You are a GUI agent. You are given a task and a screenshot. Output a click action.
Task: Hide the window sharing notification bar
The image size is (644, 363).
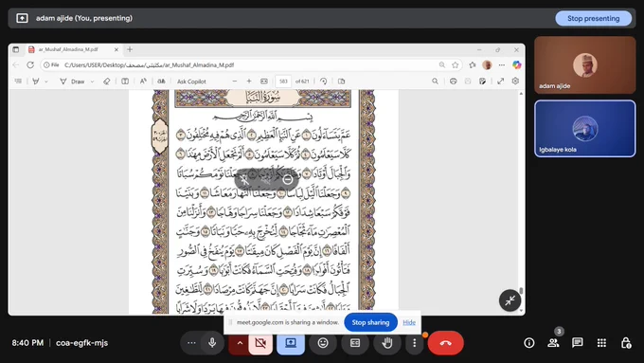pyautogui.click(x=409, y=322)
